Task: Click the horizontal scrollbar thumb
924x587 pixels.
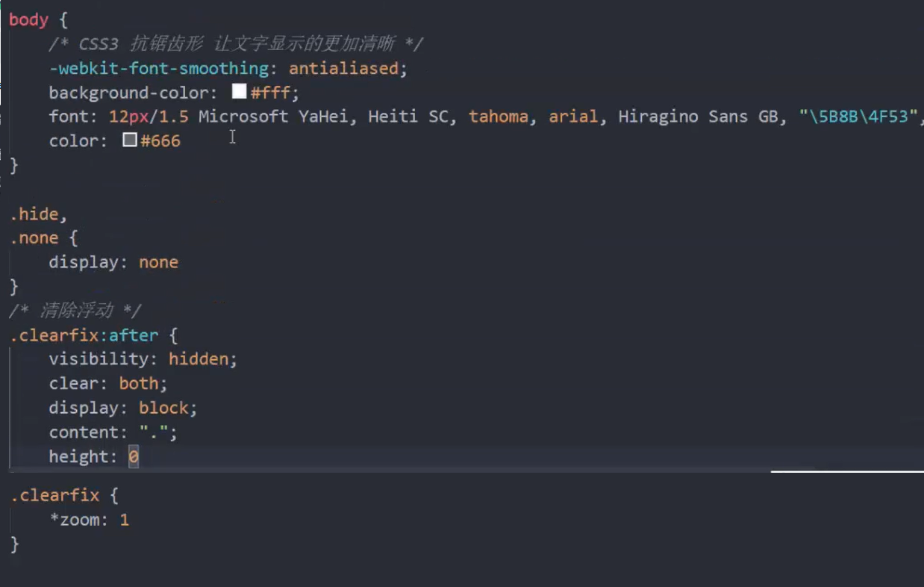Action: click(847, 471)
